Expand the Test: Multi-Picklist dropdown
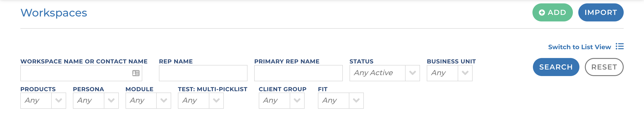Image resolution: width=644 pixels, height=116 pixels. [x=216, y=100]
